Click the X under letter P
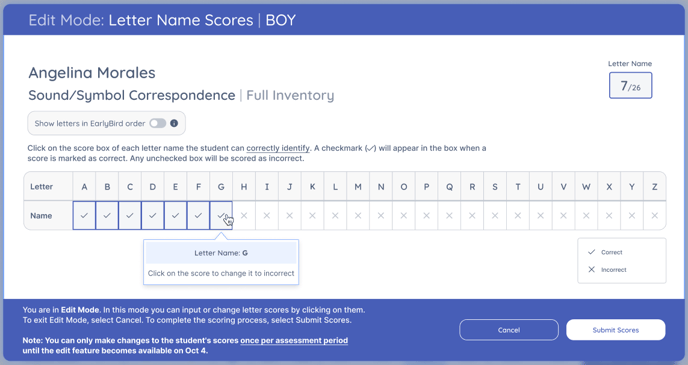This screenshot has height=365, width=688. coord(426,215)
